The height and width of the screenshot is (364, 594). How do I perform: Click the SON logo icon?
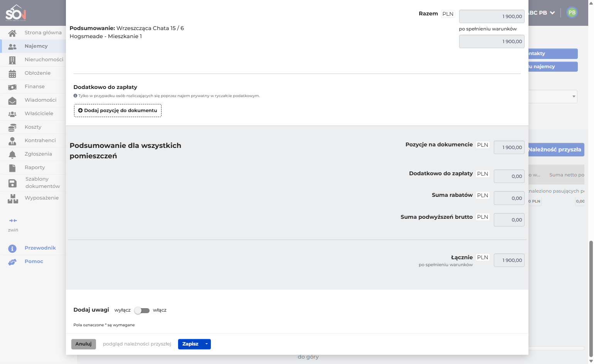pos(16,13)
